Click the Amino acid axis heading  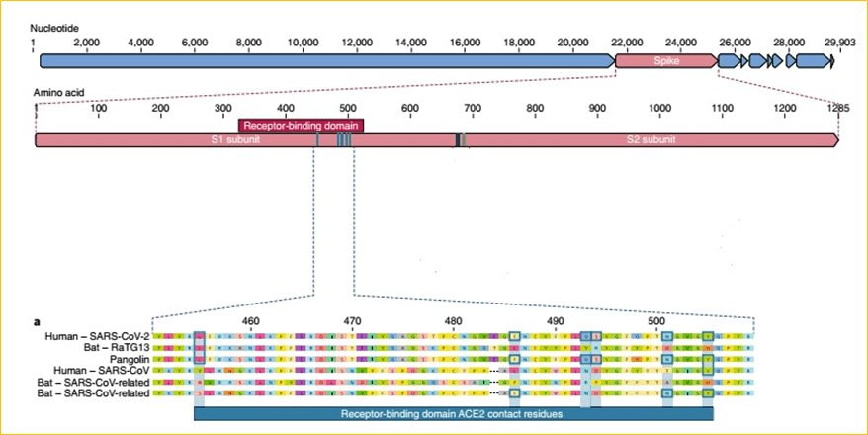point(59,93)
